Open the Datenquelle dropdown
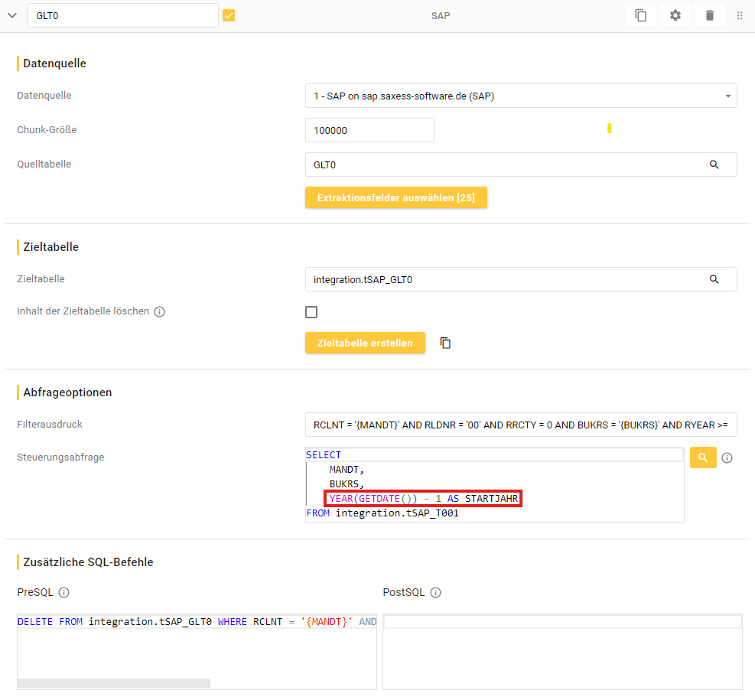The image size is (755, 700). tap(520, 96)
